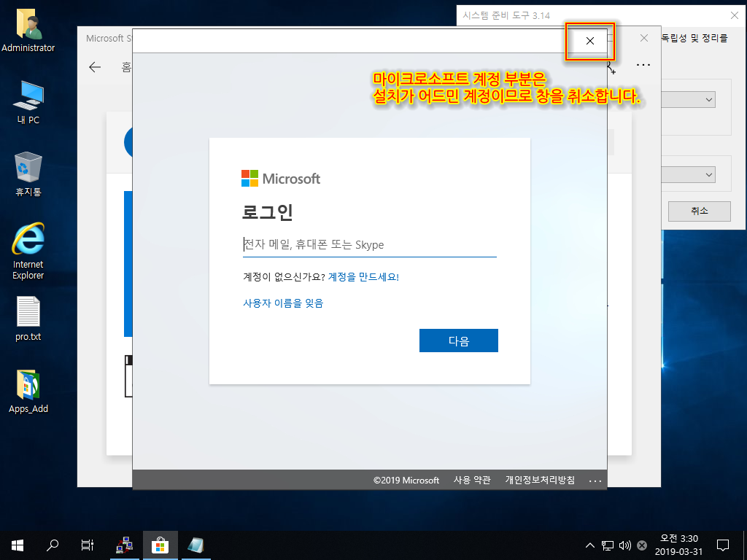747x560 pixels.
Task: Open the Windows Start menu
Action: click(18, 545)
